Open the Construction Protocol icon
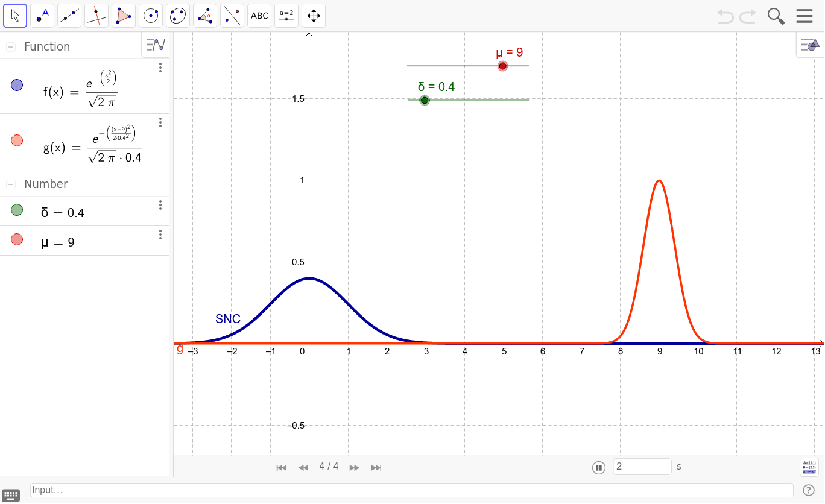Image resolution: width=825 pixels, height=504 pixels. point(809,467)
